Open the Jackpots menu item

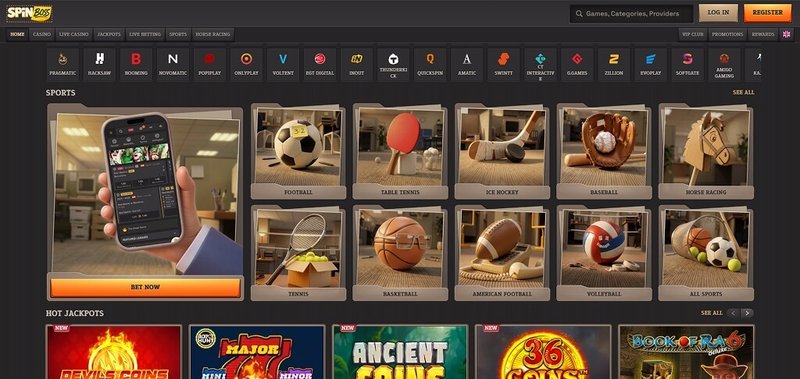(109, 34)
